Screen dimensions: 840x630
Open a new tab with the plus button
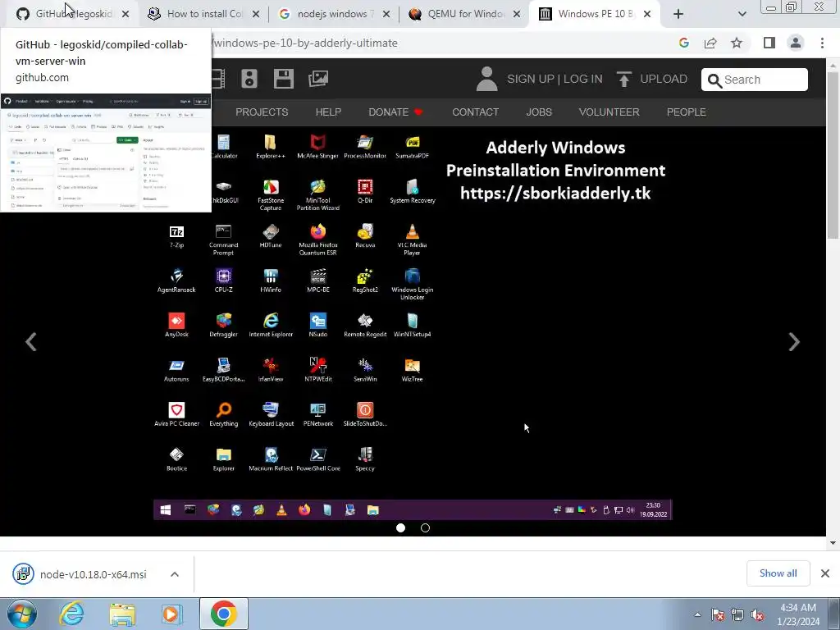(678, 14)
